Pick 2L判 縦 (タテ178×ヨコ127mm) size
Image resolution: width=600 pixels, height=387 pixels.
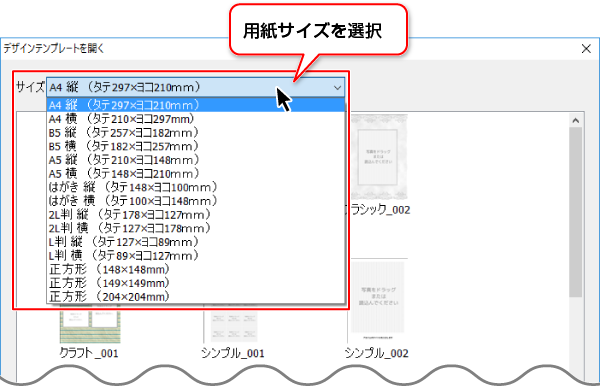coord(196,215)
